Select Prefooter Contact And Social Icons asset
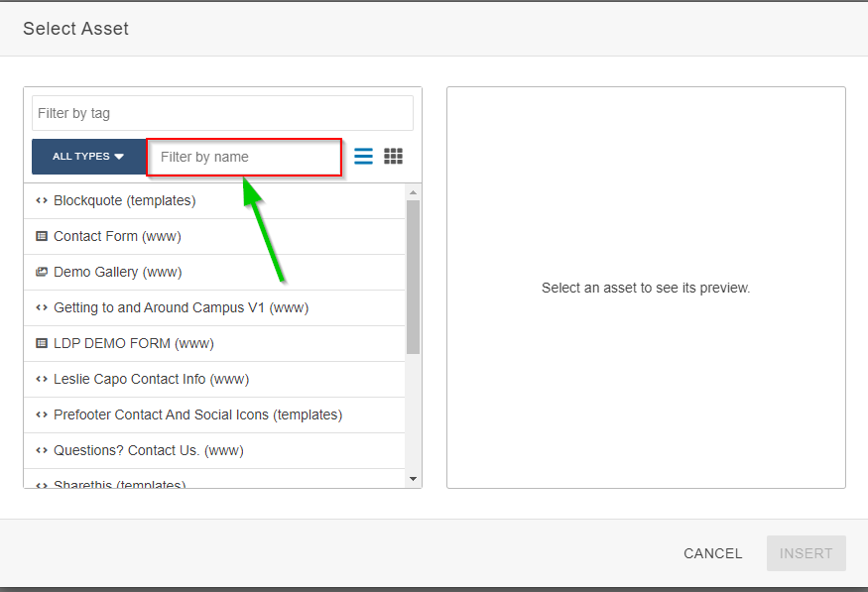The width and height of the screenshot is (868, 592). pyautogui.click(x=197, y=414)
